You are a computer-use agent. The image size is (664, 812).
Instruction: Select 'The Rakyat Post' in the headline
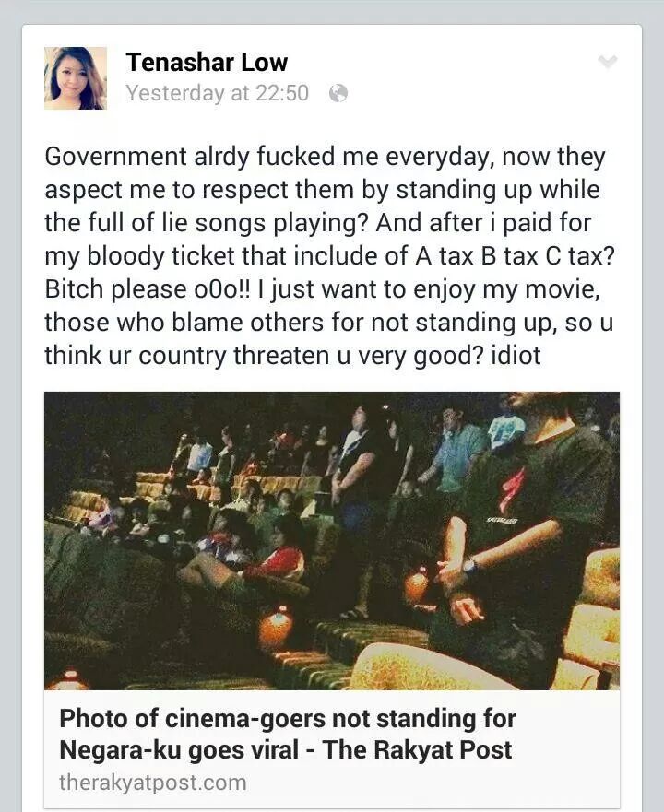(417, 749)
